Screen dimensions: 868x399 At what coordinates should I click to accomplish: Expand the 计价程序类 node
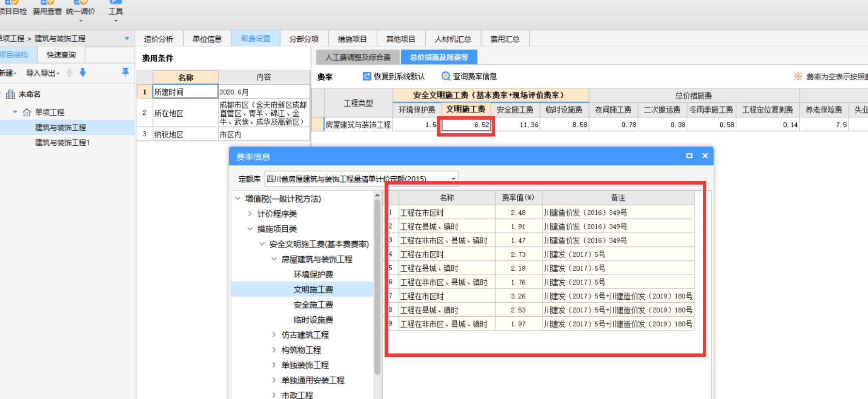[x=250, y=214]
